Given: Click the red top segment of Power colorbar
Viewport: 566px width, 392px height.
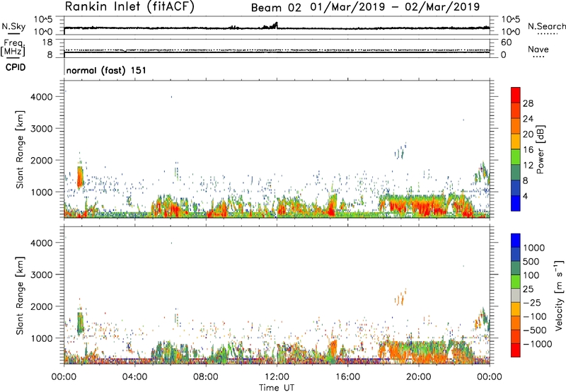Looking at the screenshot, I should coord(516,95).
